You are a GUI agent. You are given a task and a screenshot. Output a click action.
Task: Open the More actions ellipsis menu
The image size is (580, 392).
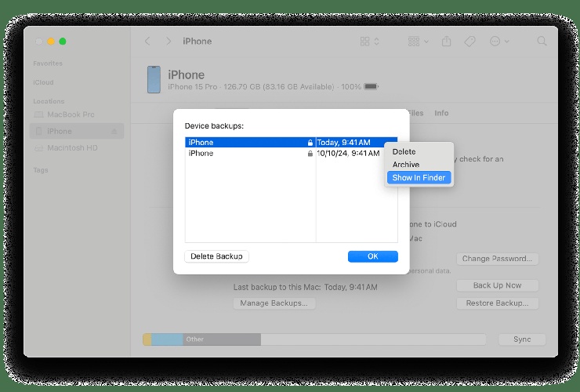(x=499, y=41)
